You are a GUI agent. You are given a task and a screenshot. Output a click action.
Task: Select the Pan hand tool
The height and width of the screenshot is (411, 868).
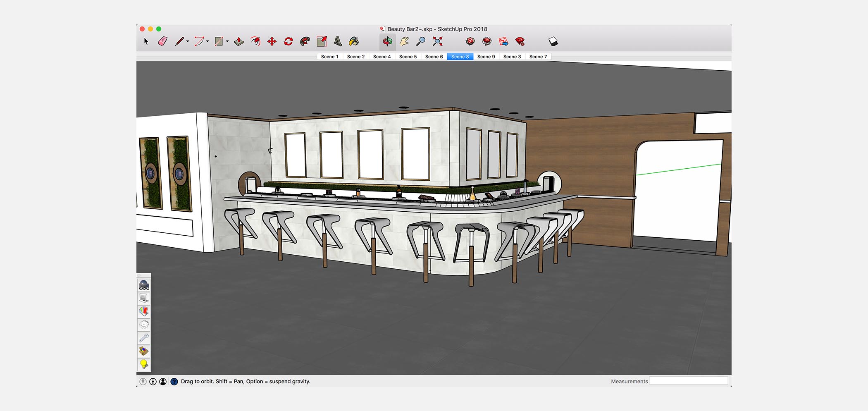(x=404, y=41)
